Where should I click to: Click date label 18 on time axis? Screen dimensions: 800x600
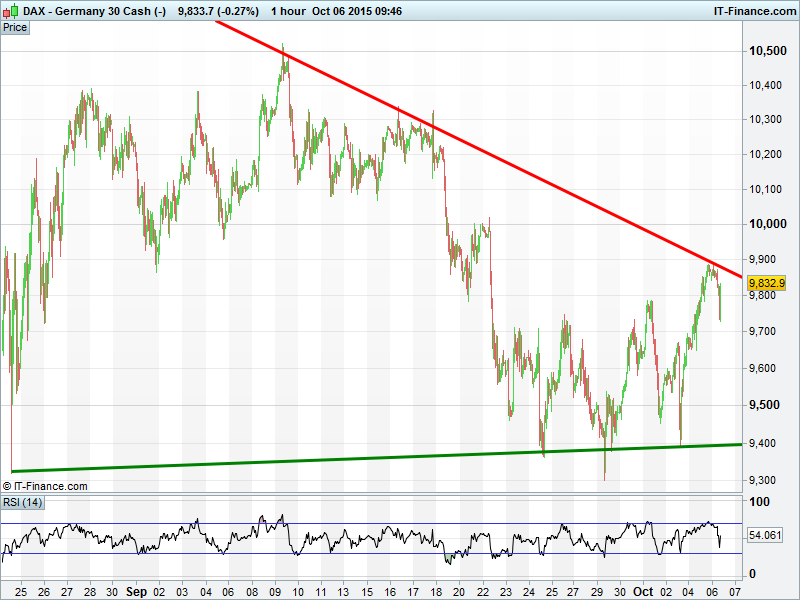pos(436,592)
